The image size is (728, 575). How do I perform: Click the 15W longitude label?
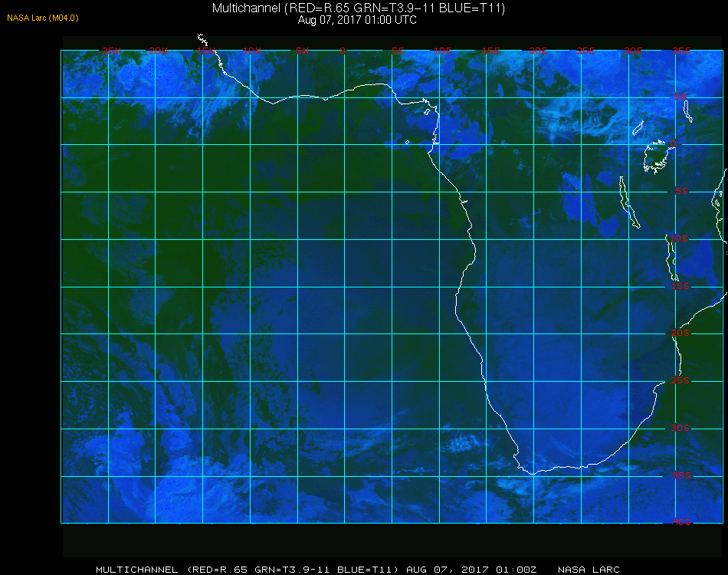(x=205, y=51)
